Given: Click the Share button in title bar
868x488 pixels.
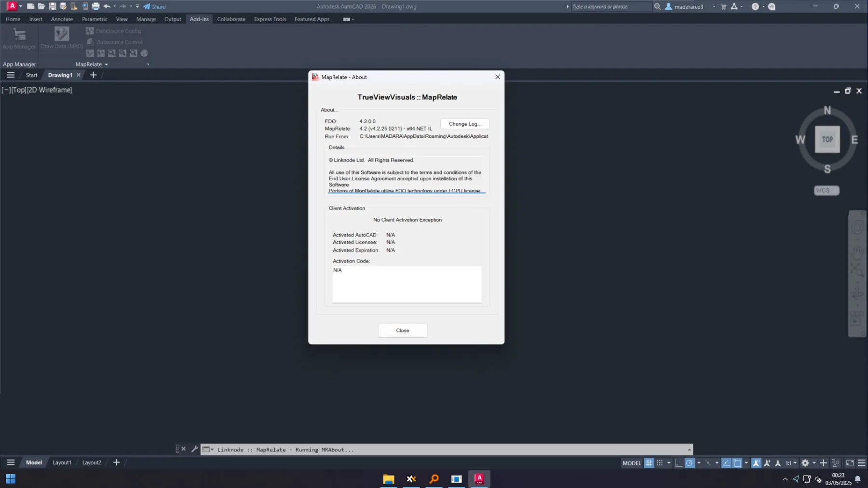Looking at the screenshot, I should point(154,7).
